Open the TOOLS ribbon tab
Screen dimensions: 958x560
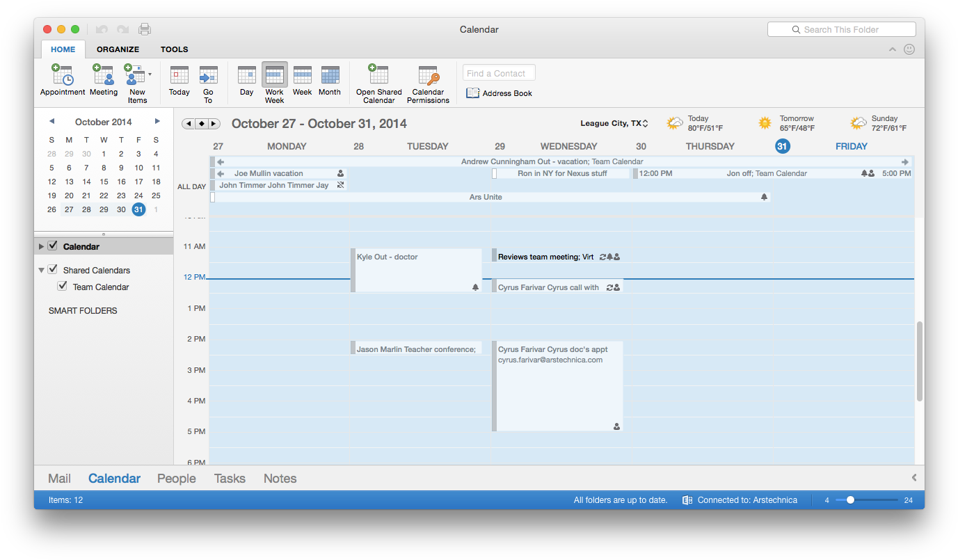174,49
